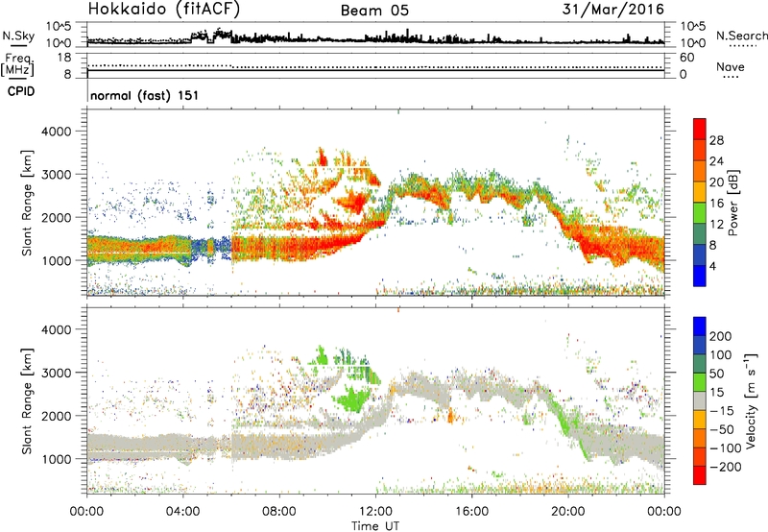Click the "Nave" legend label
Image resolution: width=768 pixels, height=532 pixels.
[x=731, y=66]
